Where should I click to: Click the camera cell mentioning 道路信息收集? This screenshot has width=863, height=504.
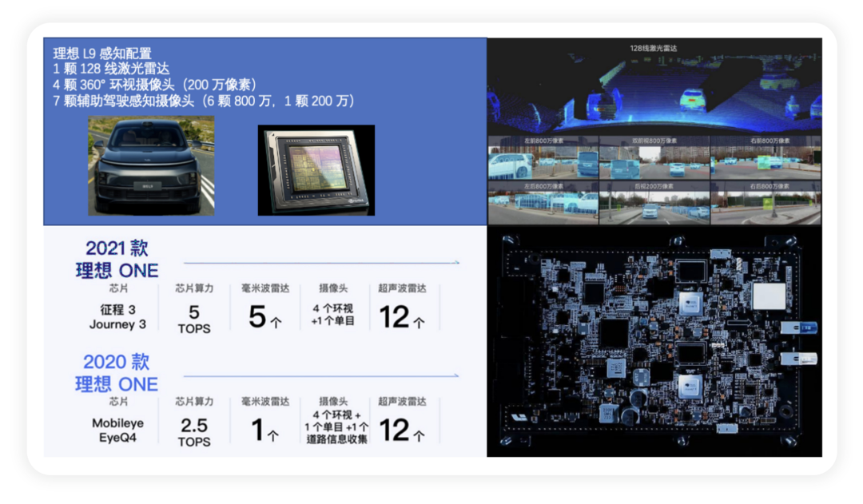pyautogui.click(x=336, y=427)
